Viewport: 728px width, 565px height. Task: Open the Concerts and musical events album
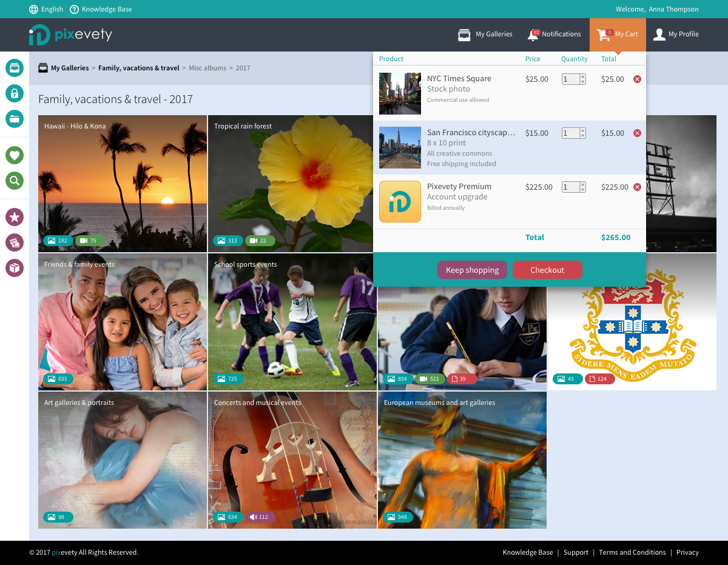(x=292, y=460)
